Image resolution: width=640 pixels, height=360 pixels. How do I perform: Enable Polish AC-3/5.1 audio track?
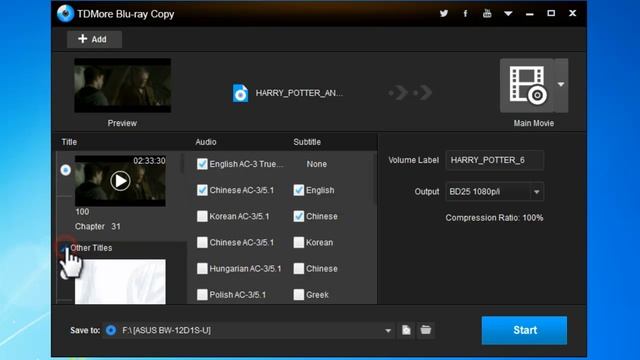coord(202,295)
